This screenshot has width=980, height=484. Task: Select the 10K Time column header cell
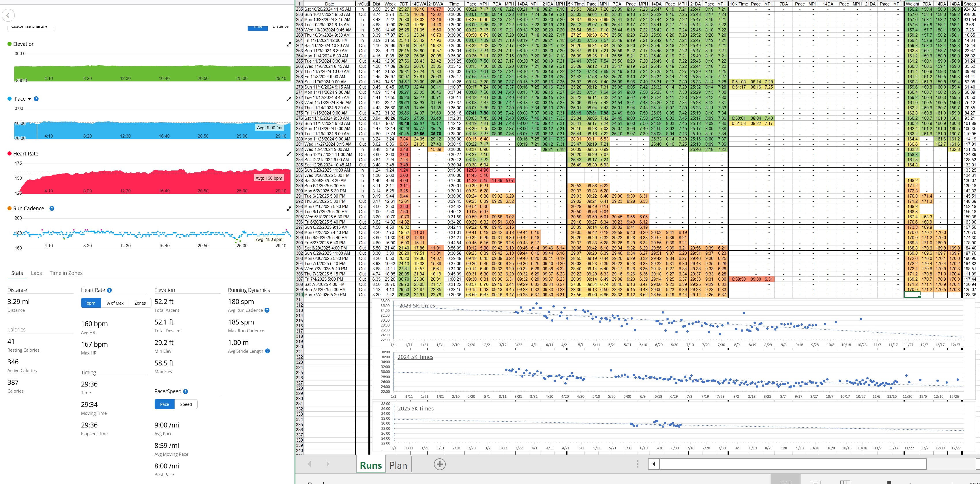pos(739,4)
